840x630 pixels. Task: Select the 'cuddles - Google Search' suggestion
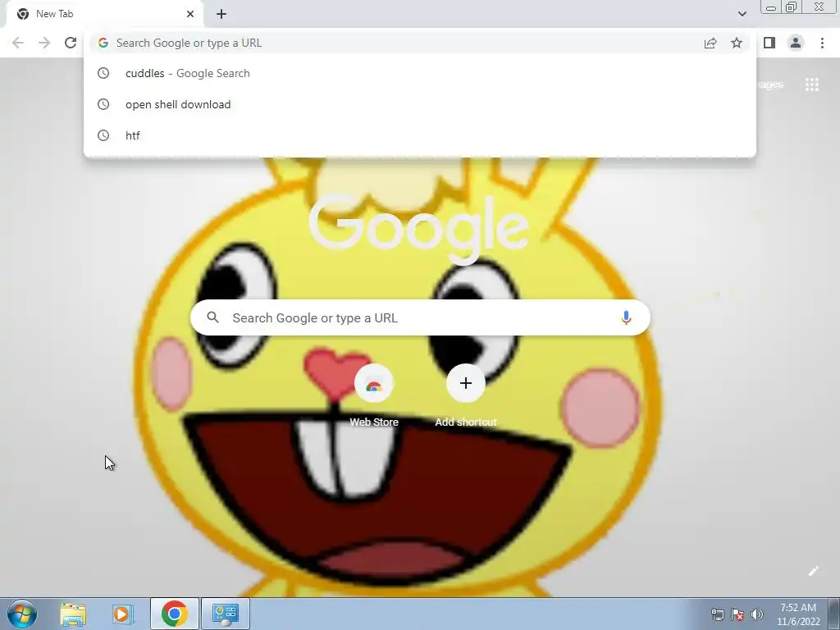click(420, 73)
